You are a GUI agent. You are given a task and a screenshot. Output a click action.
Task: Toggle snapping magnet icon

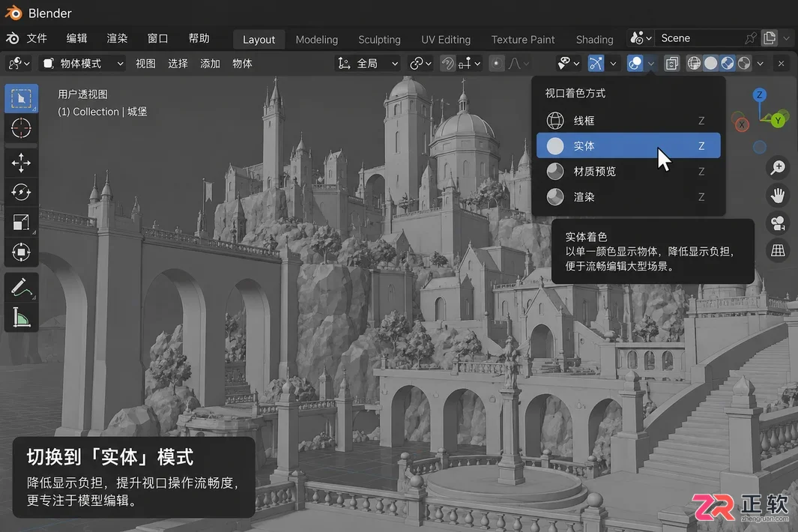[x=447, y=64]
